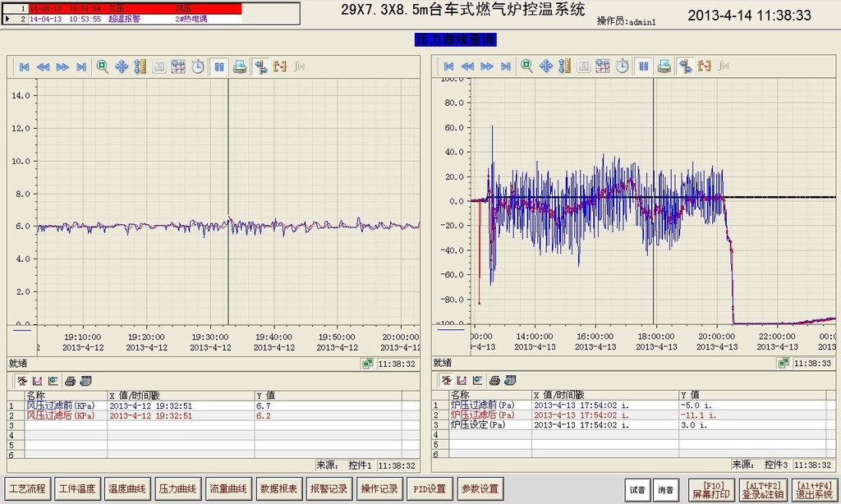Open the time range clock on left chart
The image size is (841, 504).
click(x=198, y=66)
